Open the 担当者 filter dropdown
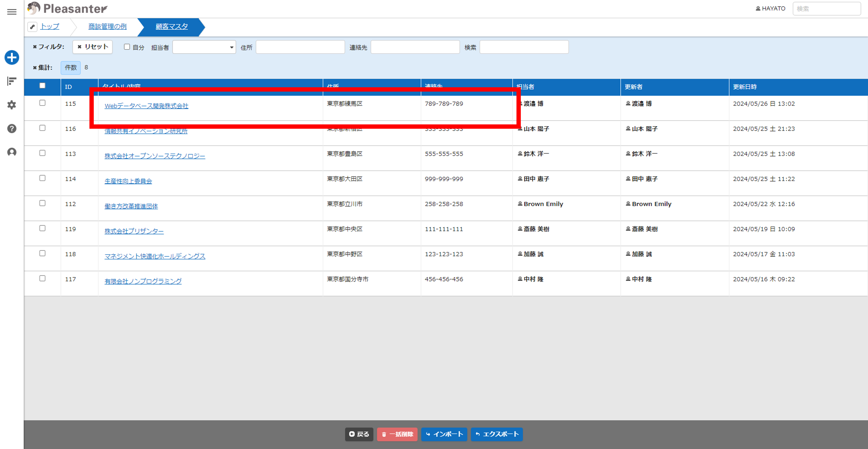 click(x=204, y=47)
